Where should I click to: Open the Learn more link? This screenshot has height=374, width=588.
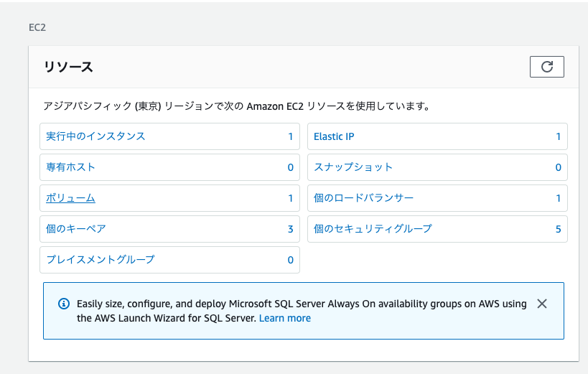pyautogui.click(x=285, y=318)
